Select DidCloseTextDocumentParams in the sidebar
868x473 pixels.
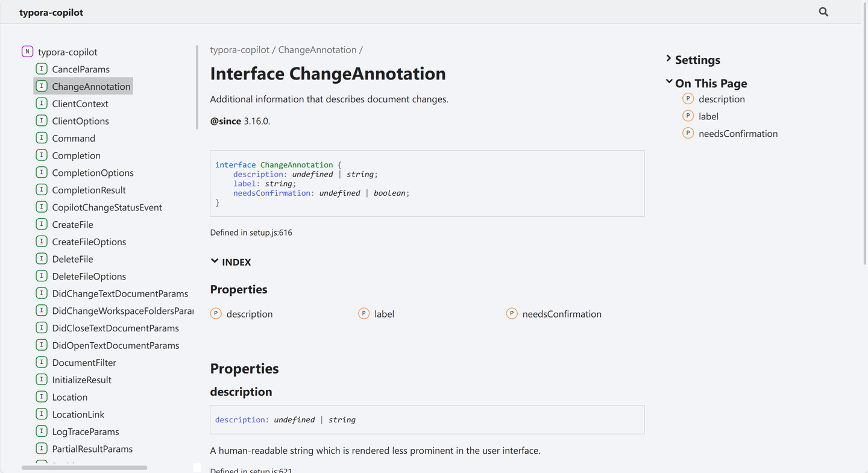[x=116, y=328]
